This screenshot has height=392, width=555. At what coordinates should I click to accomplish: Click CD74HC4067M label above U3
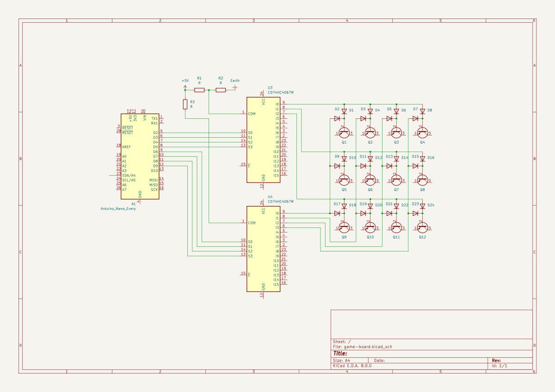coord(281,92)
